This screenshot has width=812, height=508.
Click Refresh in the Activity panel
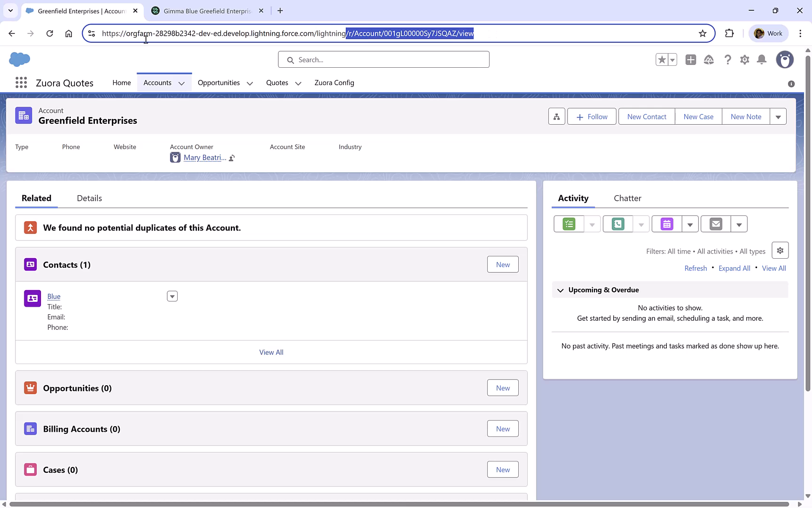pos(695,268)
